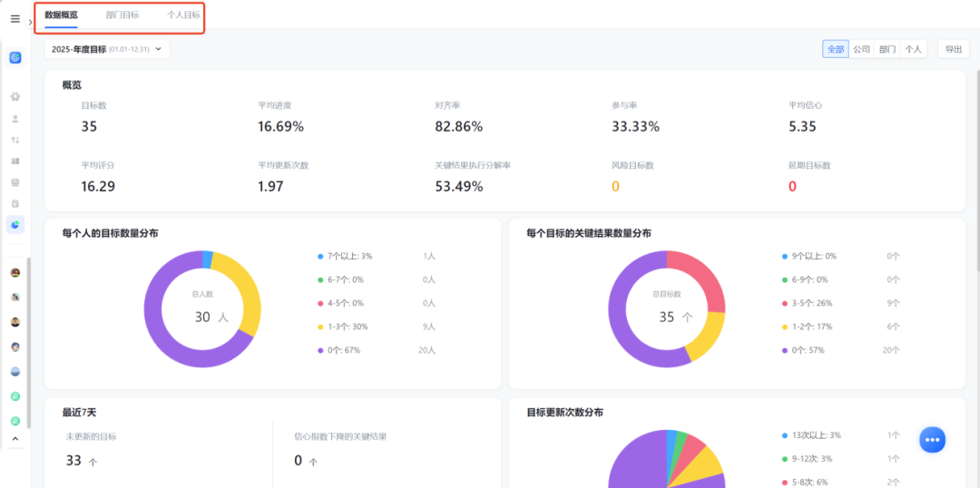Select the 全部 filter option
This screenshot has height=488, width=980.
tap(836, 49)
